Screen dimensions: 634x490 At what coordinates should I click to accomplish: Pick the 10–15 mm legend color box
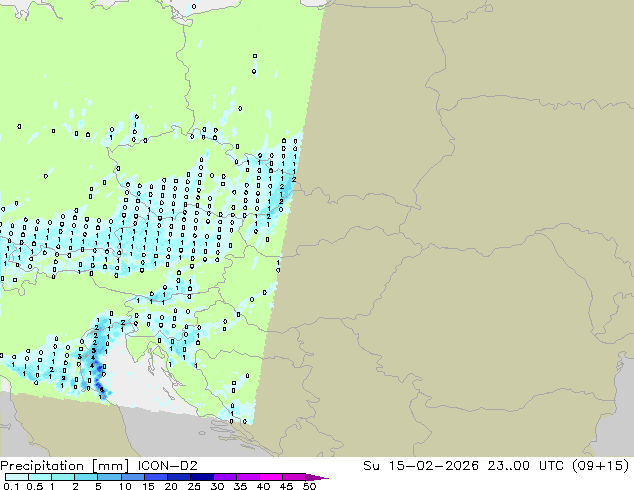[x=132, y=477]
